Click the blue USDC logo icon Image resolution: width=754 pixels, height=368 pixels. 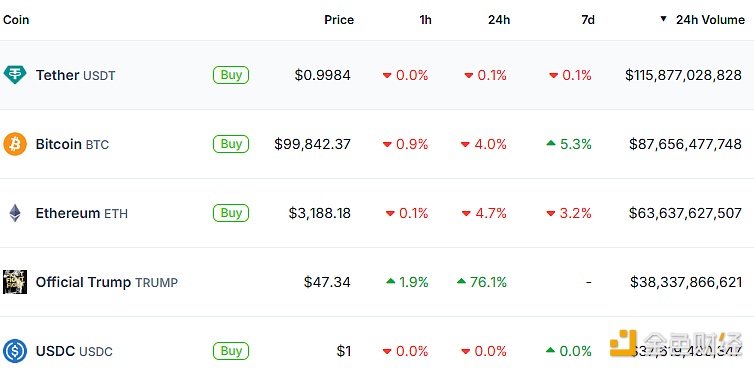(x=15, y=351)
